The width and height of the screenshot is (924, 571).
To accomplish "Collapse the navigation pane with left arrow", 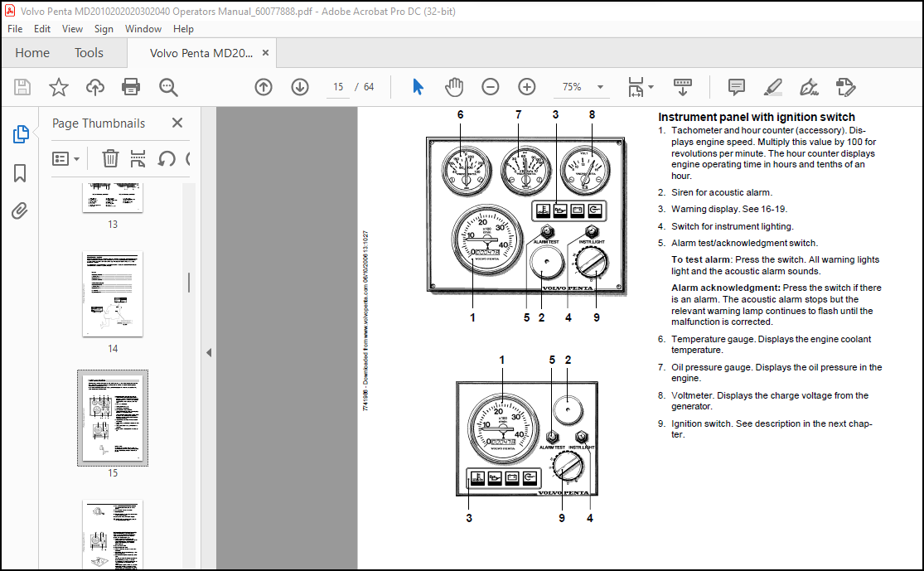I will (x=209, y=352).
